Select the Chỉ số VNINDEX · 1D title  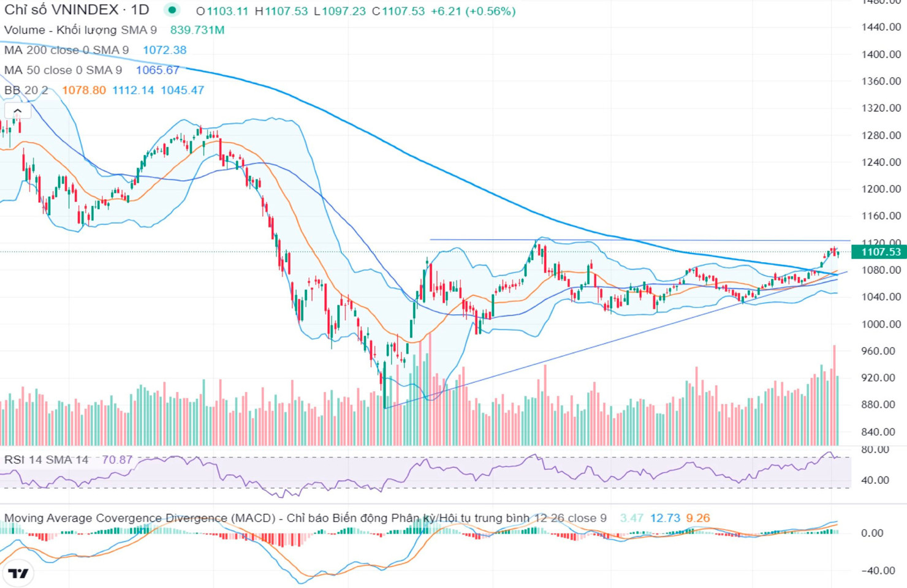click(77, 10)
